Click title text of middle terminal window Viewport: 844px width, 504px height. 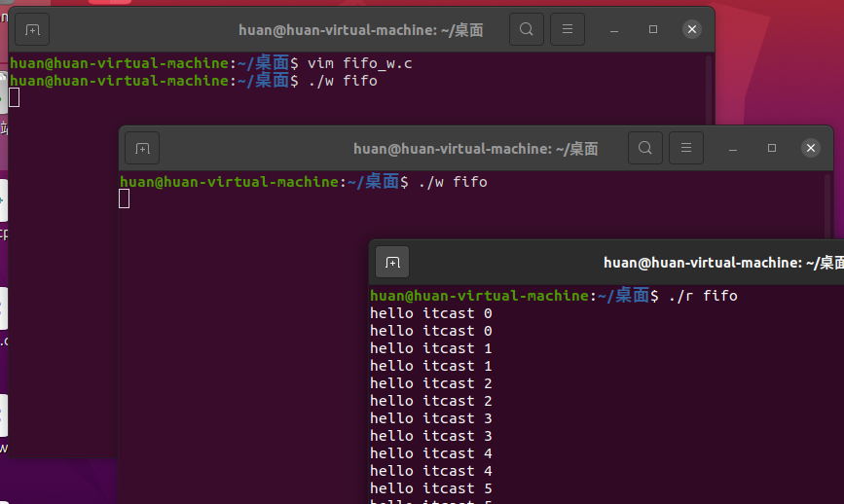pos(475,149)
